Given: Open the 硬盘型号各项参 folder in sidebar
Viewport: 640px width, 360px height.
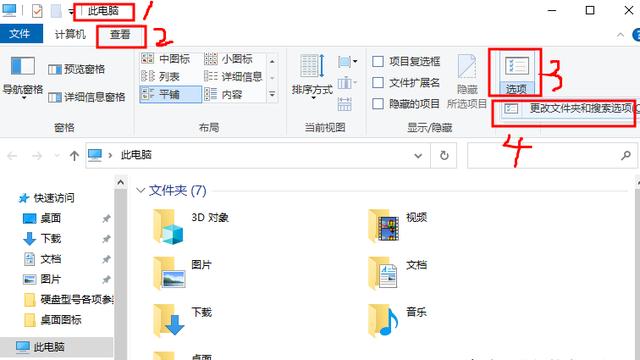Looking at the screenshot, I should [69, 300].
